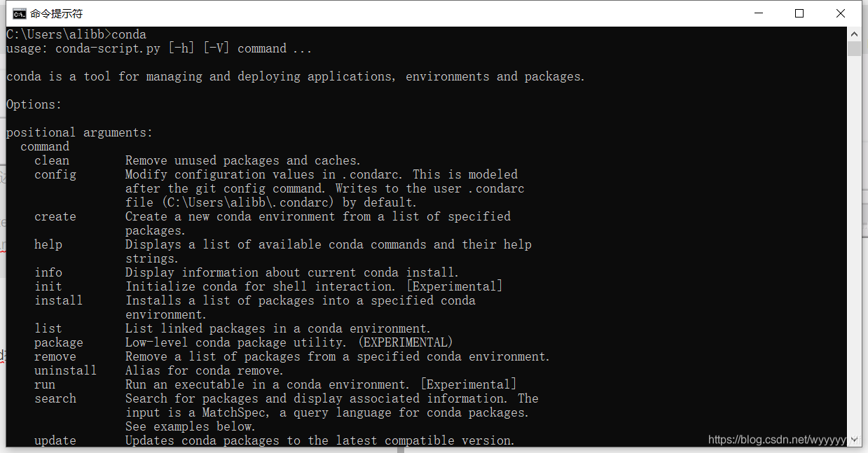Image resolution: width=868 pixels, height=453 pixels.
Task: Click the 'Options:' heading text
Action: tap(34, 104)
